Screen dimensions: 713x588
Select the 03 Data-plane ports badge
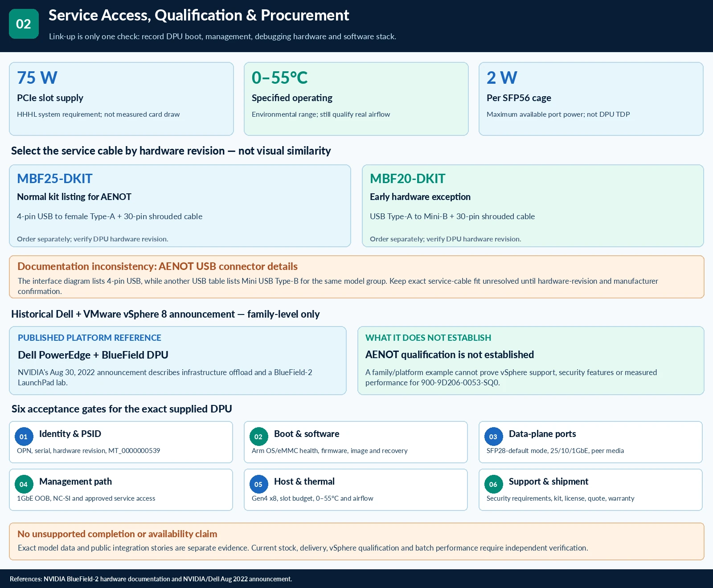[493, 437]
